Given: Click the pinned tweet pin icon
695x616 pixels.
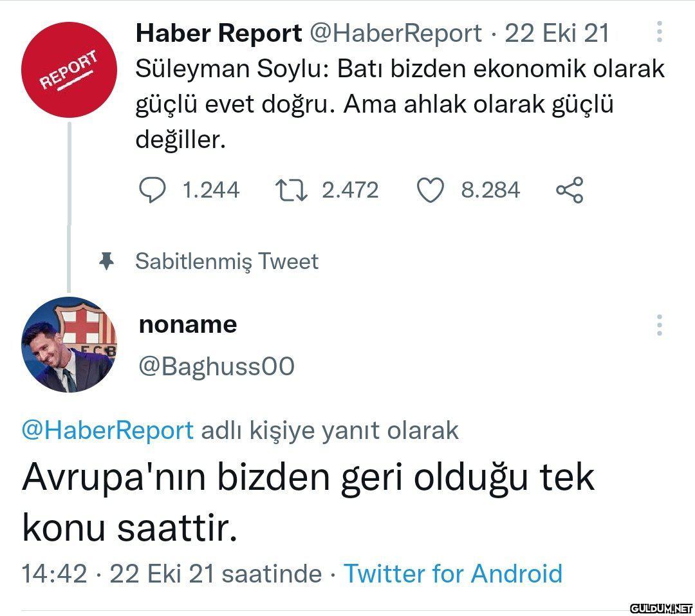Looking at the screenshot, I should 106,261.
